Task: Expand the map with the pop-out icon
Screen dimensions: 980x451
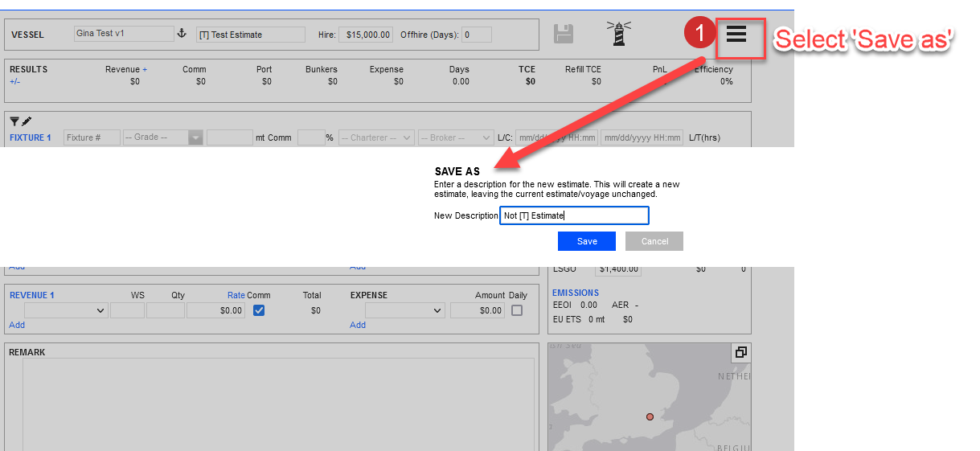Action: pos(740,352)
